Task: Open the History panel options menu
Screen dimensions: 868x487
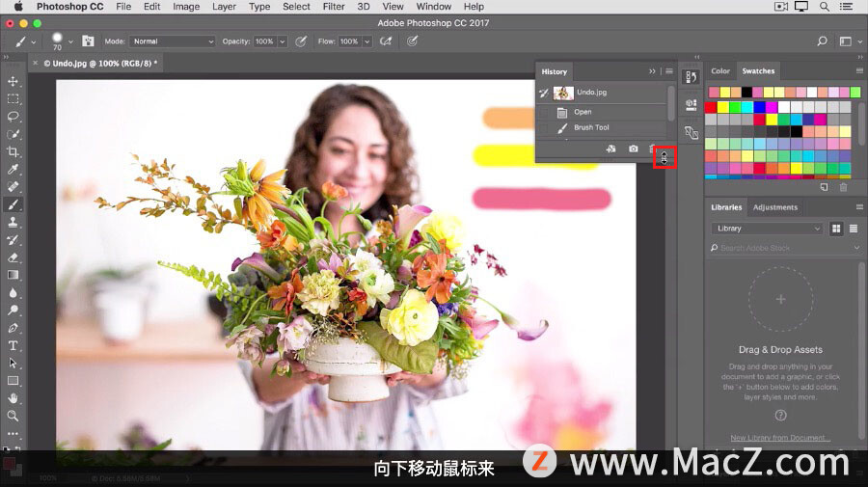Action: pyautogui.click(x=669, y=71)
